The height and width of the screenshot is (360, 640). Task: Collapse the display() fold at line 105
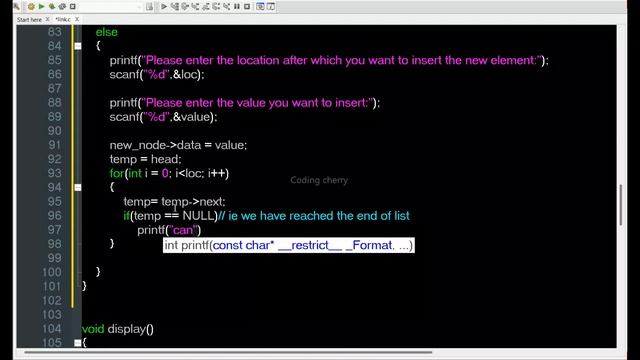click(78, 343)
